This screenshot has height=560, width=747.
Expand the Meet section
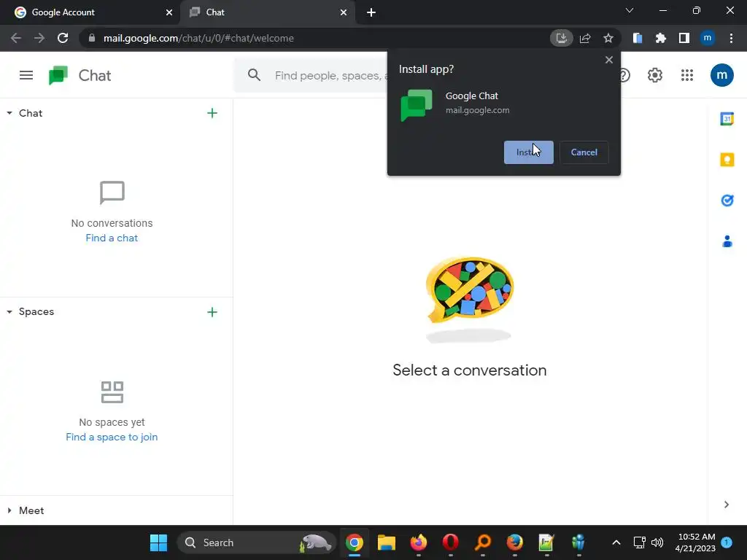point(9,510)
